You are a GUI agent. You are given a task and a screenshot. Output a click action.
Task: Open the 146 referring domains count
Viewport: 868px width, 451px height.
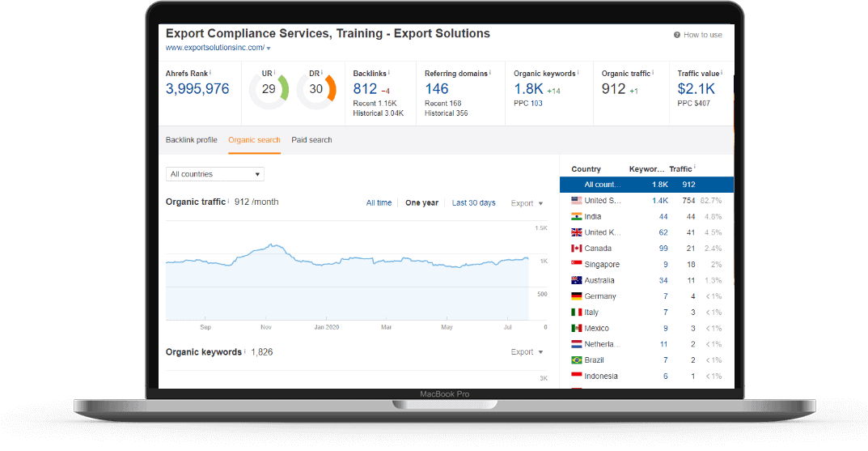(x=436, y=88)
